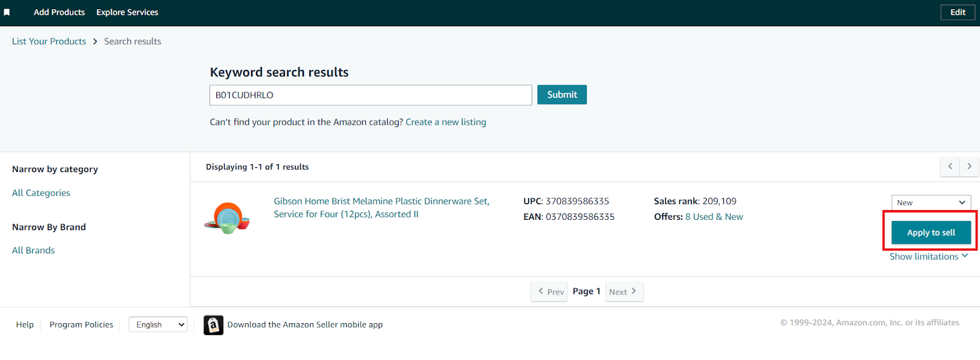Click the Edit button in top bar
Viewport: 980px width, 360px height.
958,12
